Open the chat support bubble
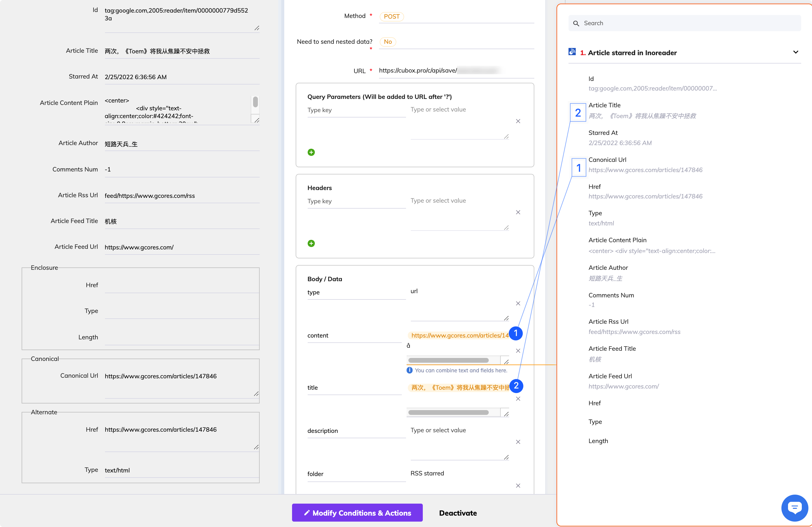This screenshot has width=812, height=527. (x=794, y=507)
